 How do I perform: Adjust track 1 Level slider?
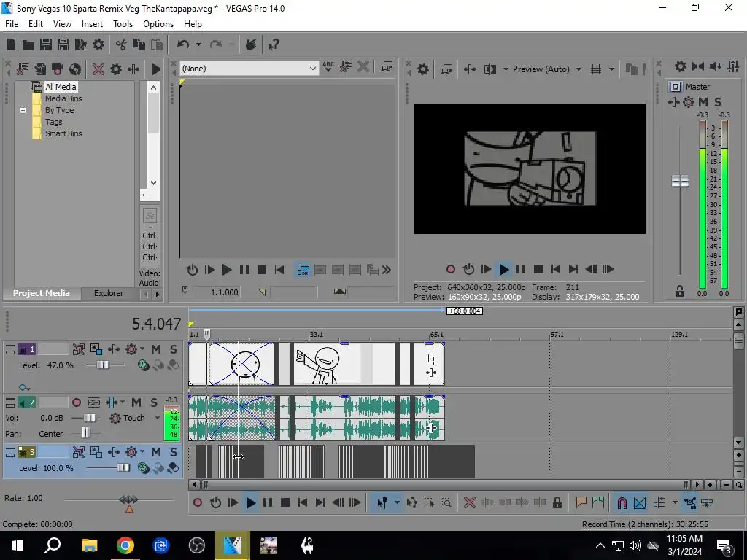(104, 365)
